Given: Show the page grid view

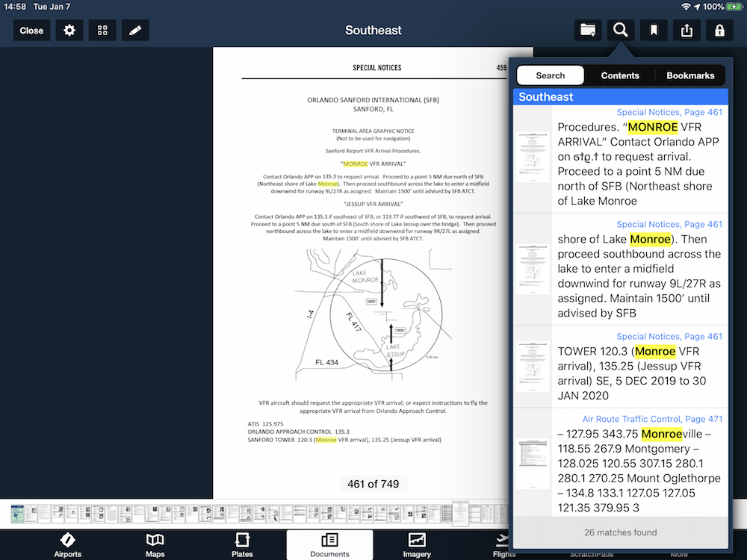Looking at the screenshot, I should 102,31.
